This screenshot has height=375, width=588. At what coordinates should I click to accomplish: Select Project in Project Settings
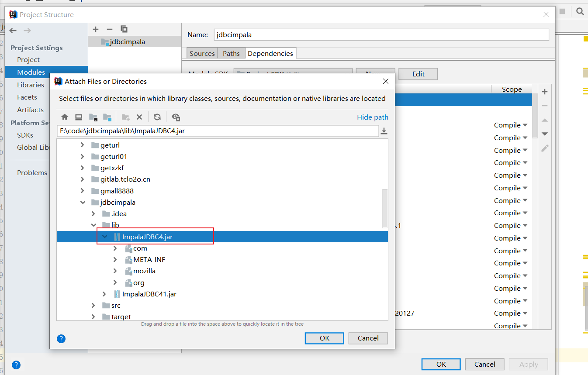click(x=28, y=59)
